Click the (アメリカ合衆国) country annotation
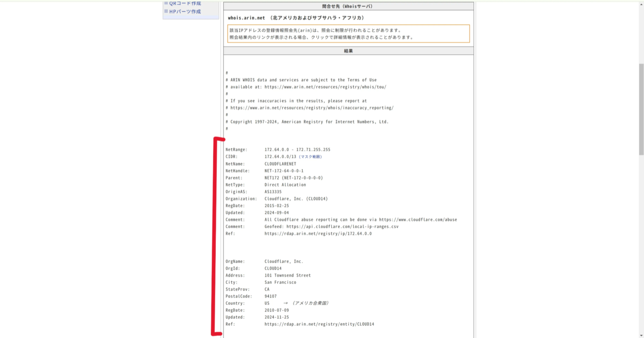The height and width of the screenshot is (338, 644). tap(310, 303)
